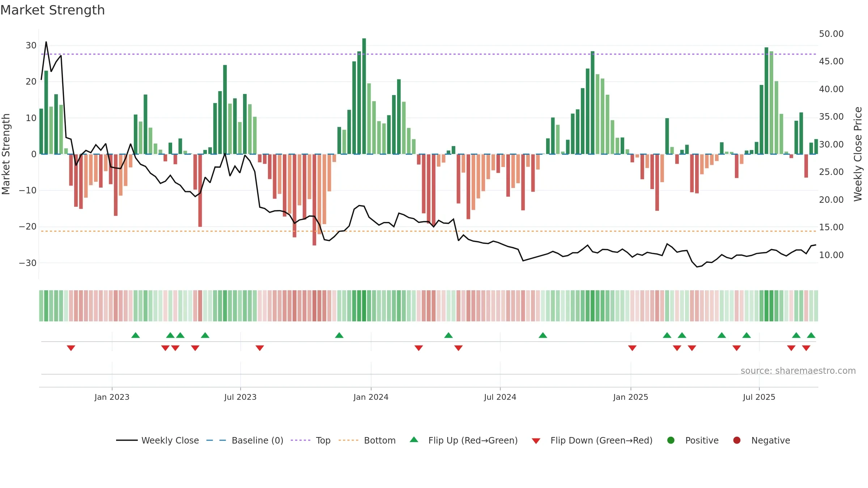Click the green Flip Up legend triangle
Screen dimensions: 868x488
414,440
